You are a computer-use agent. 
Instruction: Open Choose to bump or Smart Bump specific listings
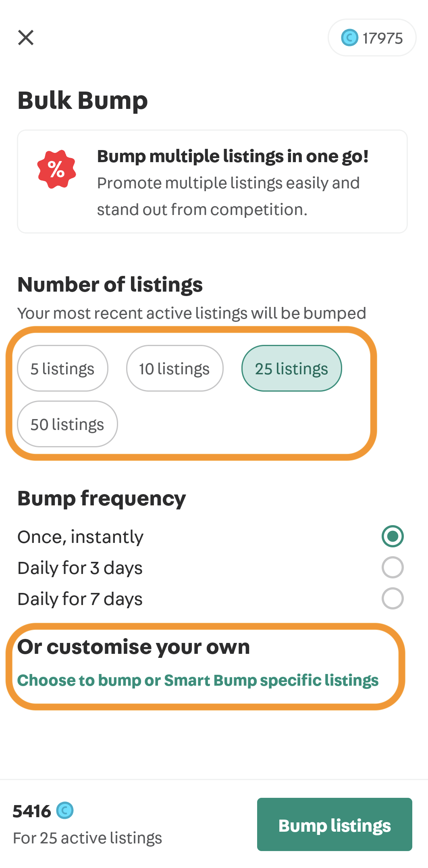tap(198, 680)
